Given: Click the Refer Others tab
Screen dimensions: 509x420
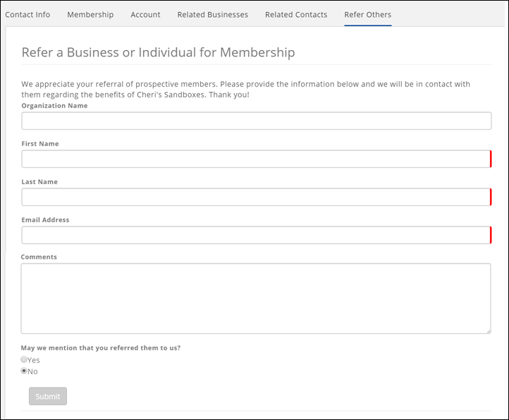Looking at the screenshot, I should (367, 15).
